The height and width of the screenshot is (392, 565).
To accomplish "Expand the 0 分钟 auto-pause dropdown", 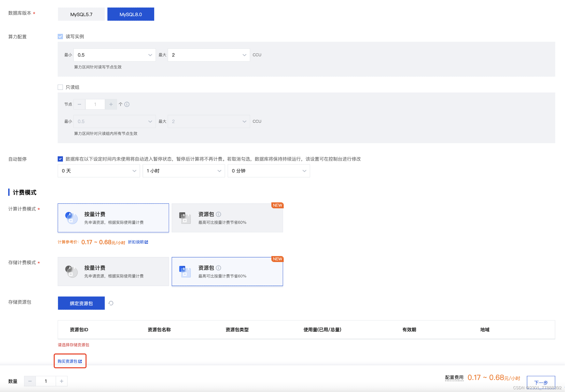I will pyautogui.click(x=269, y=171).
